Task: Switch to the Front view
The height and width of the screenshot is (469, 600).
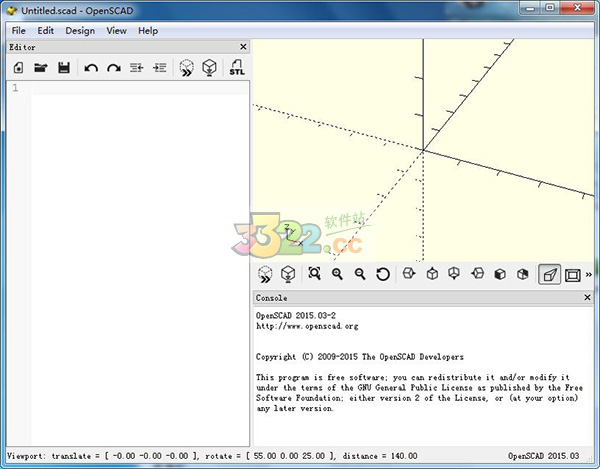Action: coord(500,274)
